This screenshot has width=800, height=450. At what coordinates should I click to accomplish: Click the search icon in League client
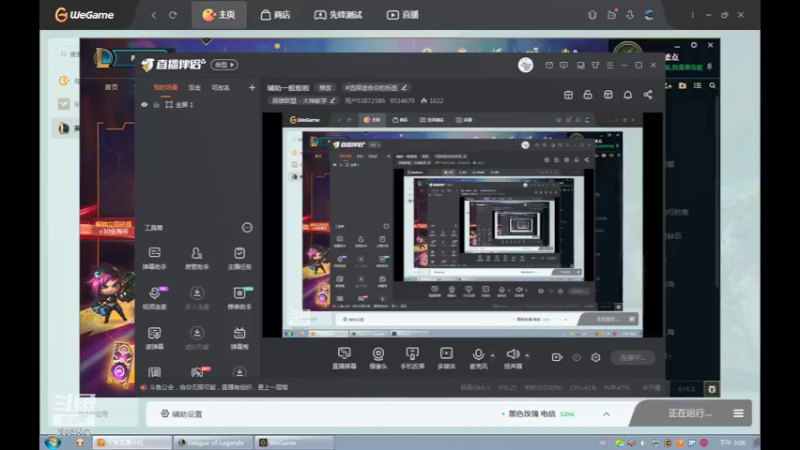click(x=712, y=86)
